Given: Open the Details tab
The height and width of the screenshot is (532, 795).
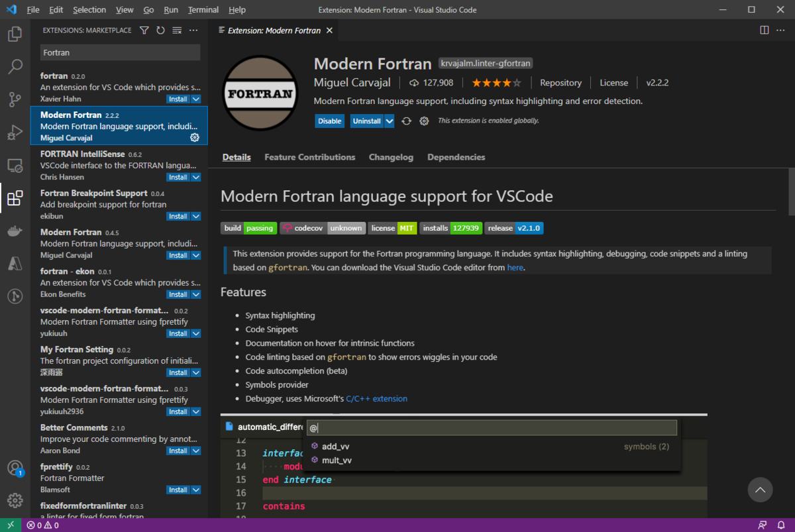Looking at the screenshot, I should [x=237, y=157].
